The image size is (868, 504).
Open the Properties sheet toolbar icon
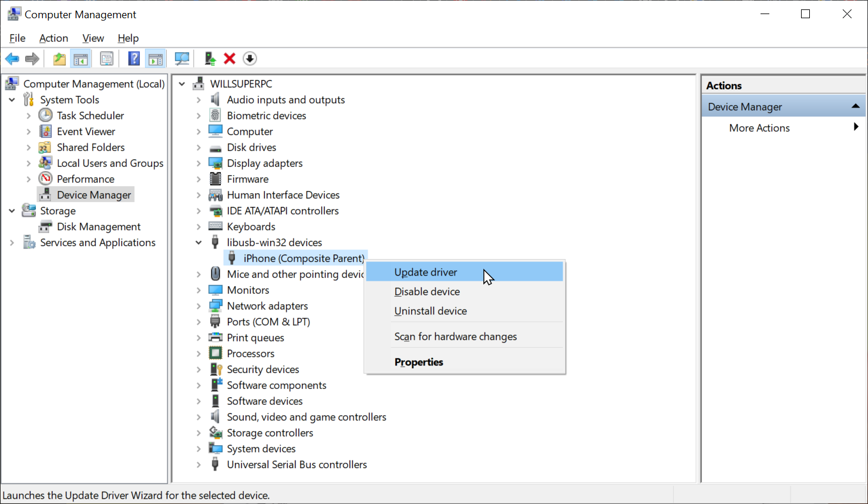[x=107, y=59]
